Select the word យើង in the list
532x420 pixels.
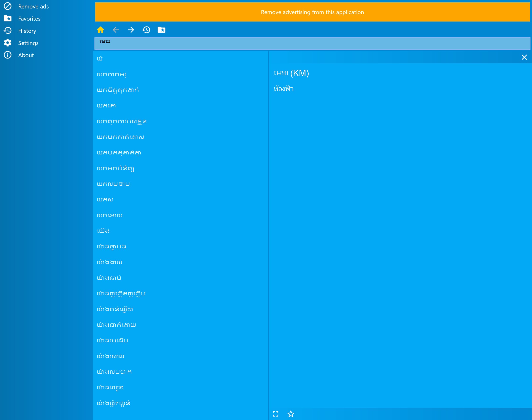103,231
